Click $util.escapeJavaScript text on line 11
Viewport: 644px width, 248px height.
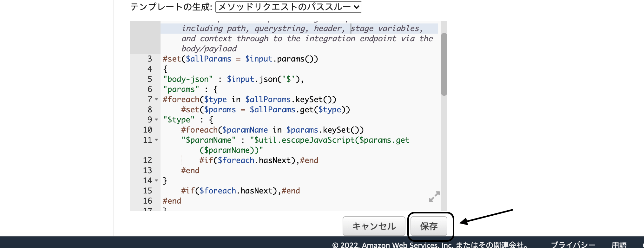pos(305,140)
